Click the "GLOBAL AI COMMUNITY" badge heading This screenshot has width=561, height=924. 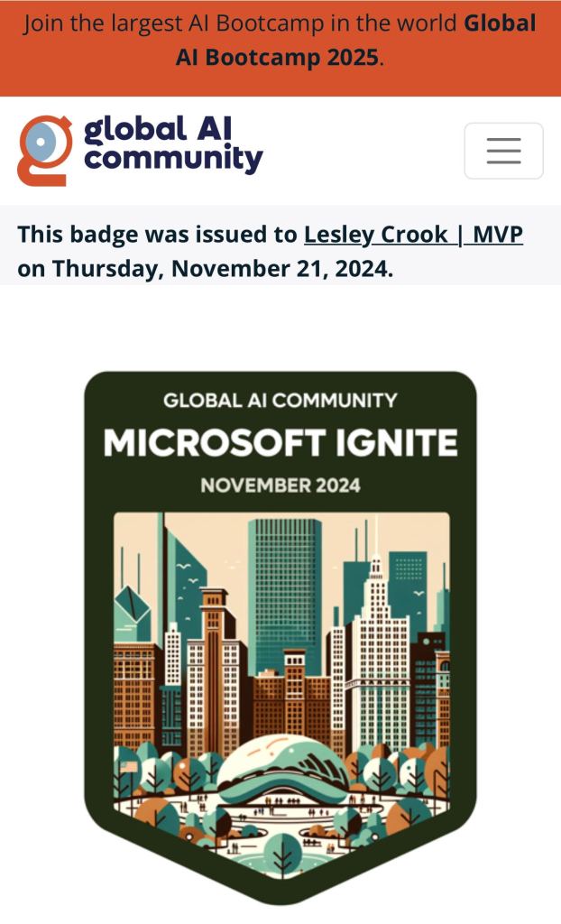tap(280, 401)
